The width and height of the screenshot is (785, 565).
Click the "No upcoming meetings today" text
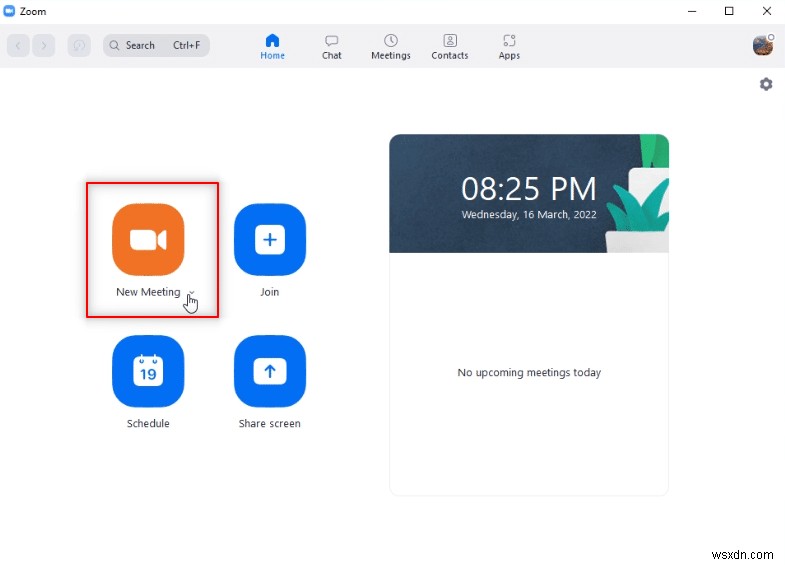529,373
